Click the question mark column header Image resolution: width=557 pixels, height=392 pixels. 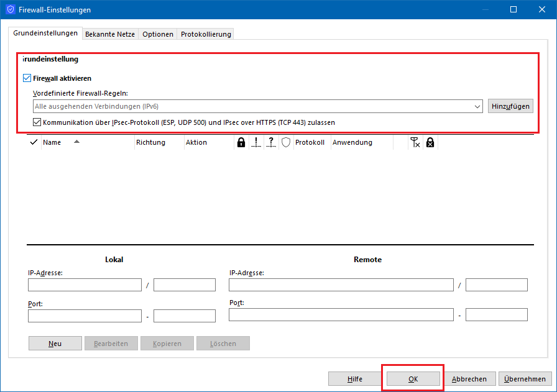click(271, 142)
